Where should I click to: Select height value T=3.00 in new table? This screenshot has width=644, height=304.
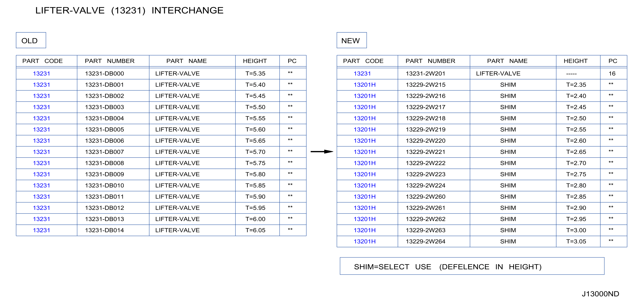576,230
